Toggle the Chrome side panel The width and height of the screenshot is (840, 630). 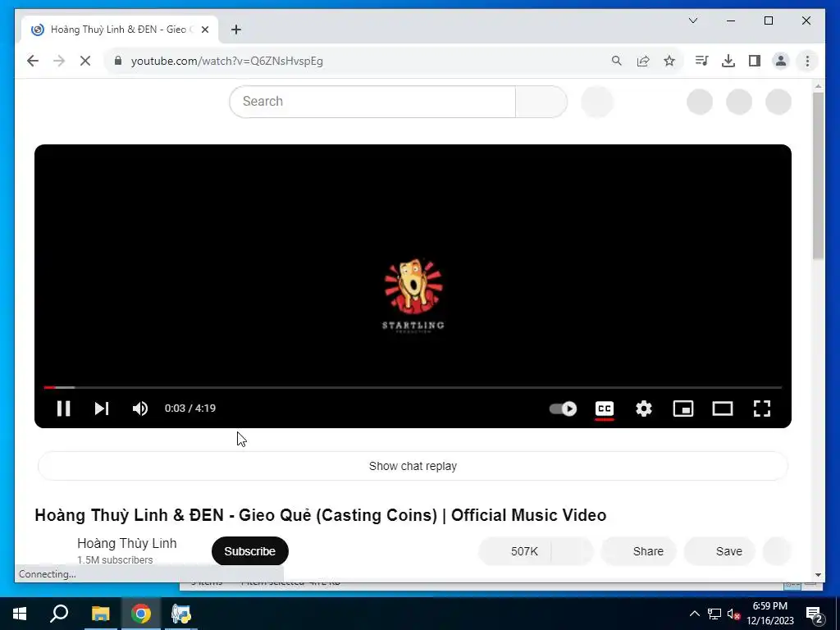pyautogui.click(x=755, y=61)
